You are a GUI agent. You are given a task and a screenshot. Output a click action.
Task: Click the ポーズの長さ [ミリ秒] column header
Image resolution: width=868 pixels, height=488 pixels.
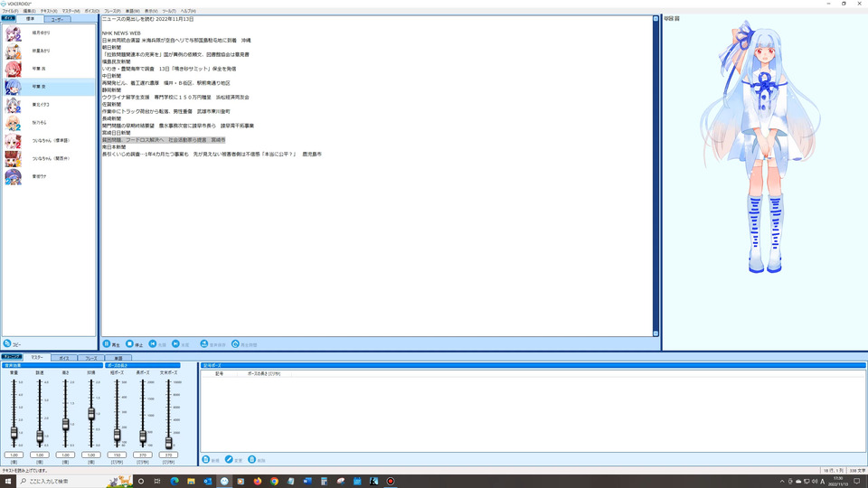264,374
